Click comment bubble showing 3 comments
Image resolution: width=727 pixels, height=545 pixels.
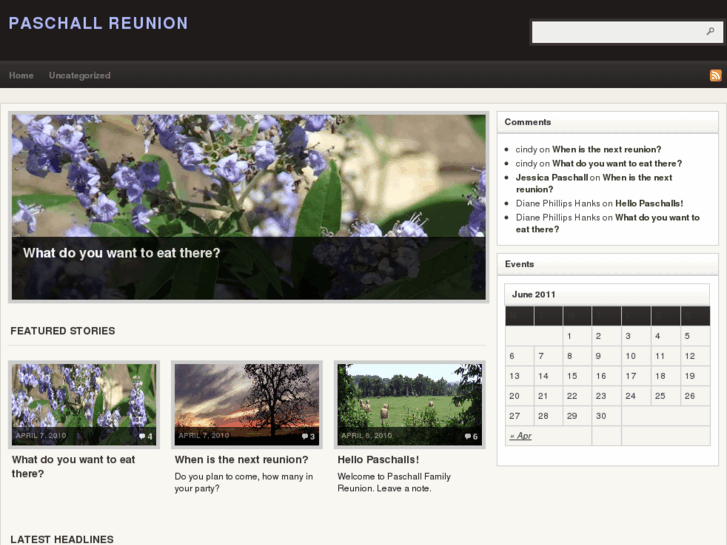[305, 436]
